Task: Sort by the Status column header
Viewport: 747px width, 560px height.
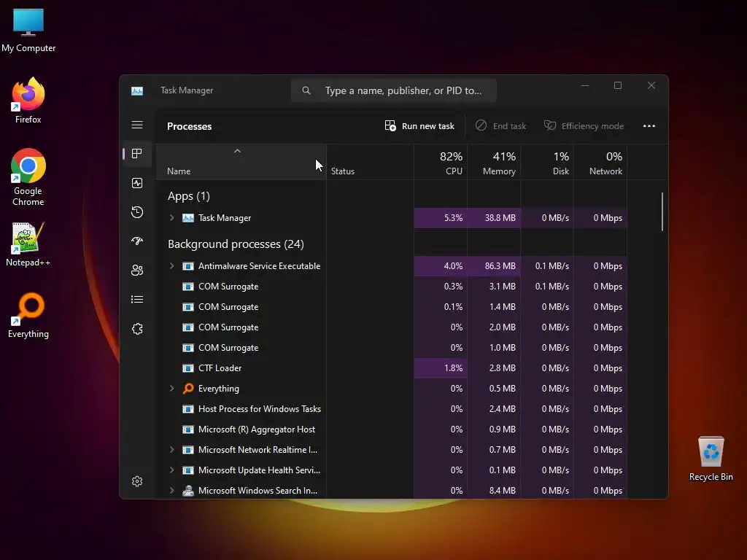Action: (370, 163)
